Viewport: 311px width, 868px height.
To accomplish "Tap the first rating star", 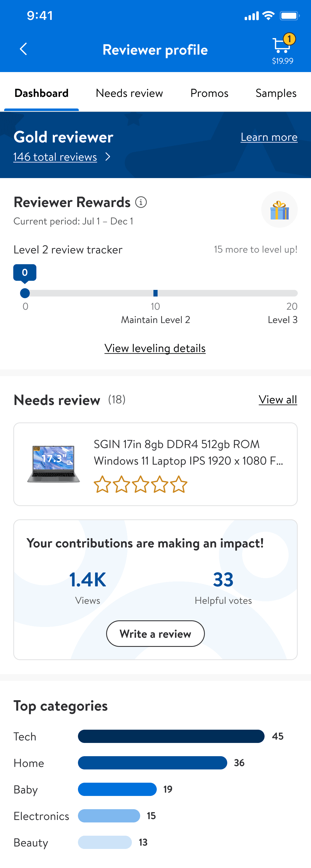I will pyautogui.click(x=102, y=485).
